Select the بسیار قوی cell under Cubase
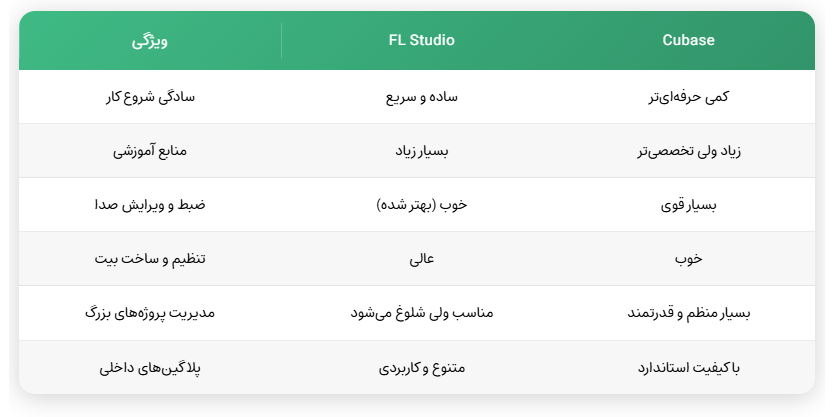The width and height of the screenshot is (832, 417). tap(689, 205)
